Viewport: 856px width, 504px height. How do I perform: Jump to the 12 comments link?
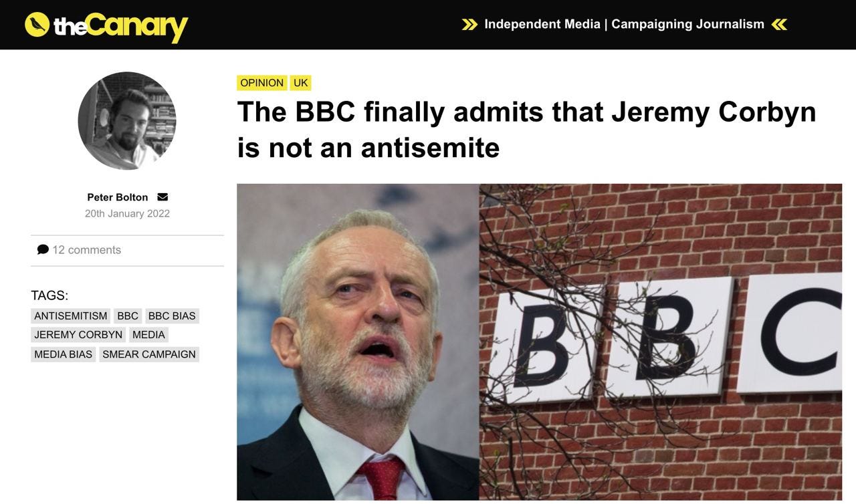tap(87, 250)
